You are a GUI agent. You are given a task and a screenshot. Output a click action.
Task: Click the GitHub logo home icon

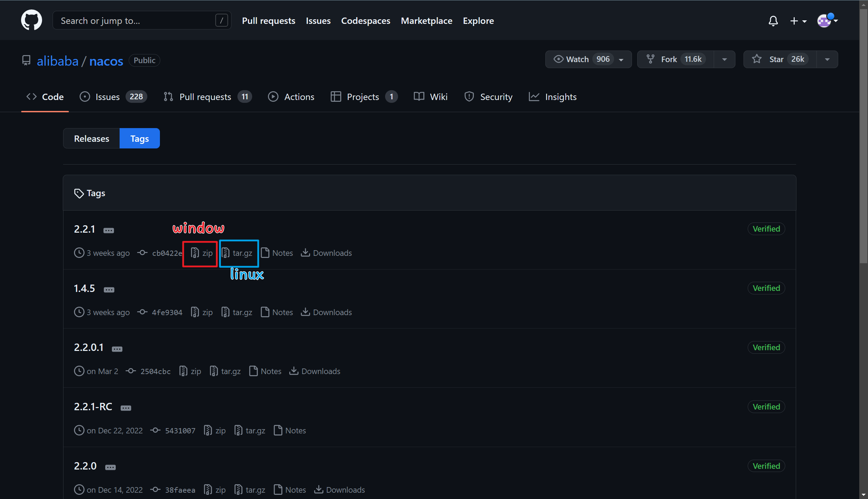click(31, 20)
